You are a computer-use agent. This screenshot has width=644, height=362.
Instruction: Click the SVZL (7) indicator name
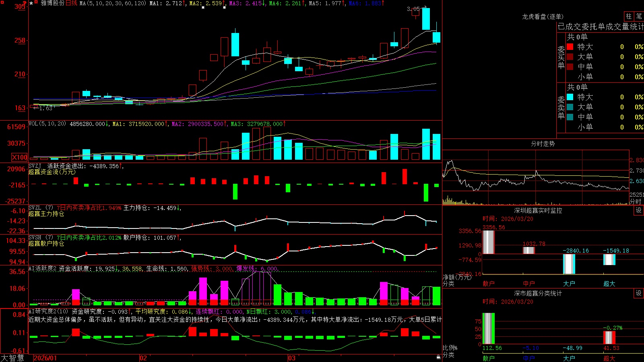41,208
